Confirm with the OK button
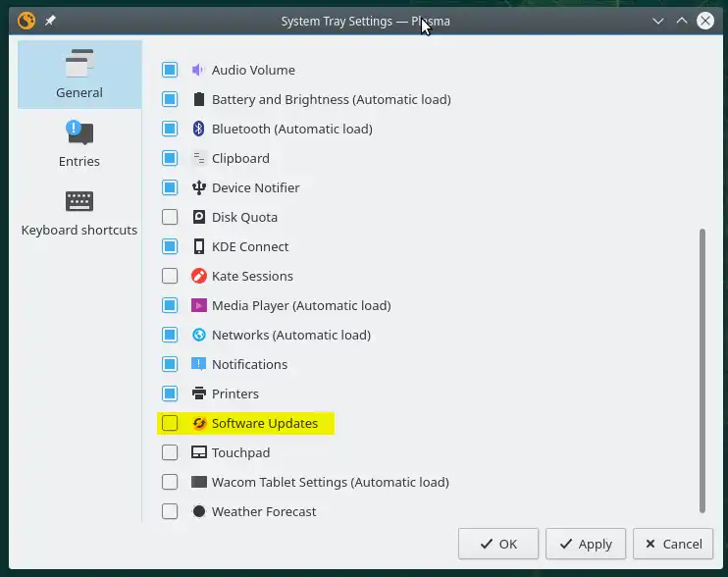 point(498,544)
